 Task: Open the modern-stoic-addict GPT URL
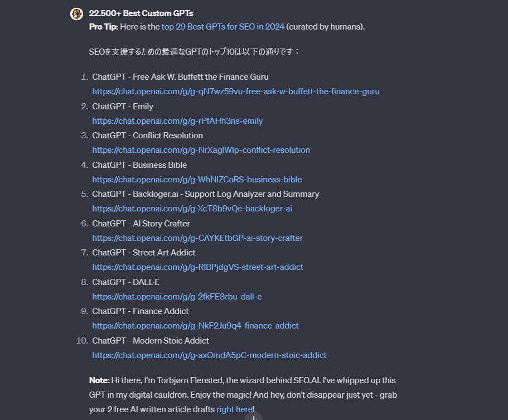209,355
